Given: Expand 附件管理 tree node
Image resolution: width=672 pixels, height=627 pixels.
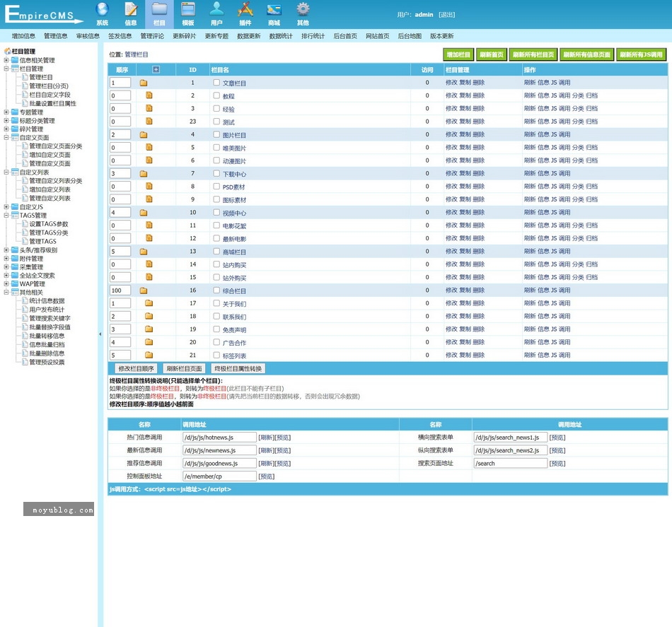Looking at the screenshot, I should [6, 258].
